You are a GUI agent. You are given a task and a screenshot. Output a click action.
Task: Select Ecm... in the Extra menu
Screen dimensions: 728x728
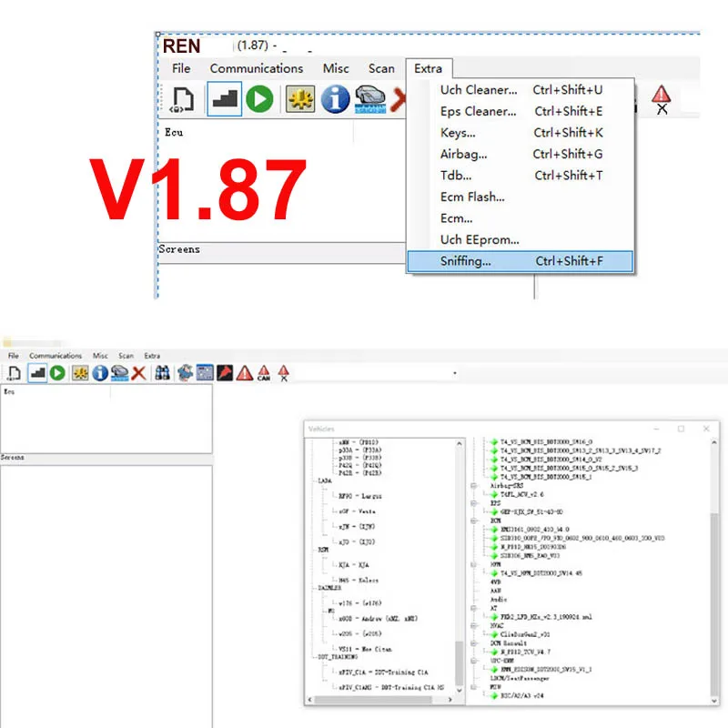click(x=520, y=217)
